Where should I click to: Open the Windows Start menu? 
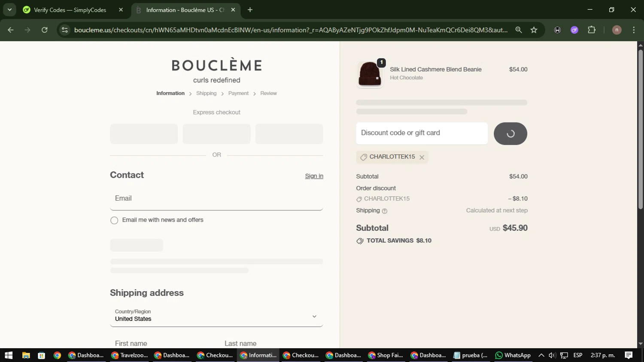[x=9, y=355]
